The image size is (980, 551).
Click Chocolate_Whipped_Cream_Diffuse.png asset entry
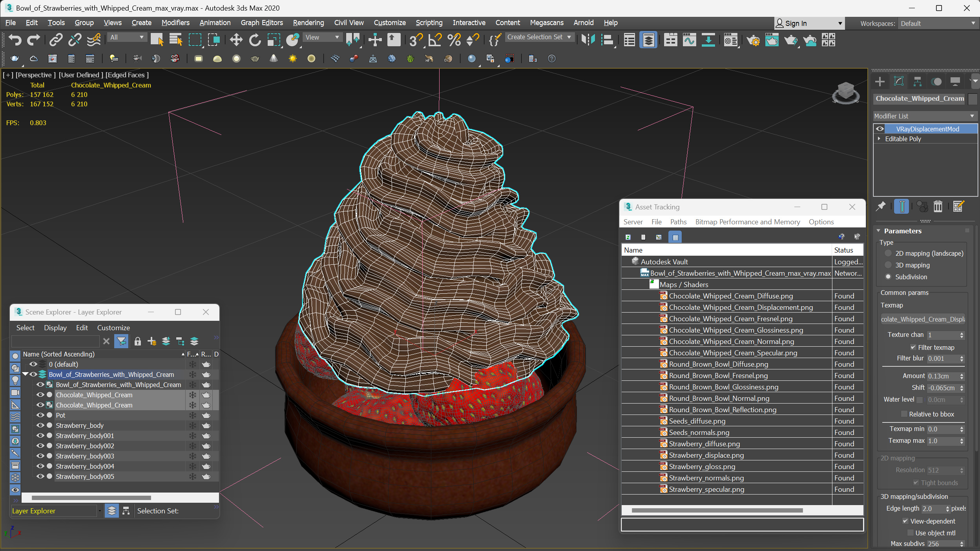click(730, 296)
